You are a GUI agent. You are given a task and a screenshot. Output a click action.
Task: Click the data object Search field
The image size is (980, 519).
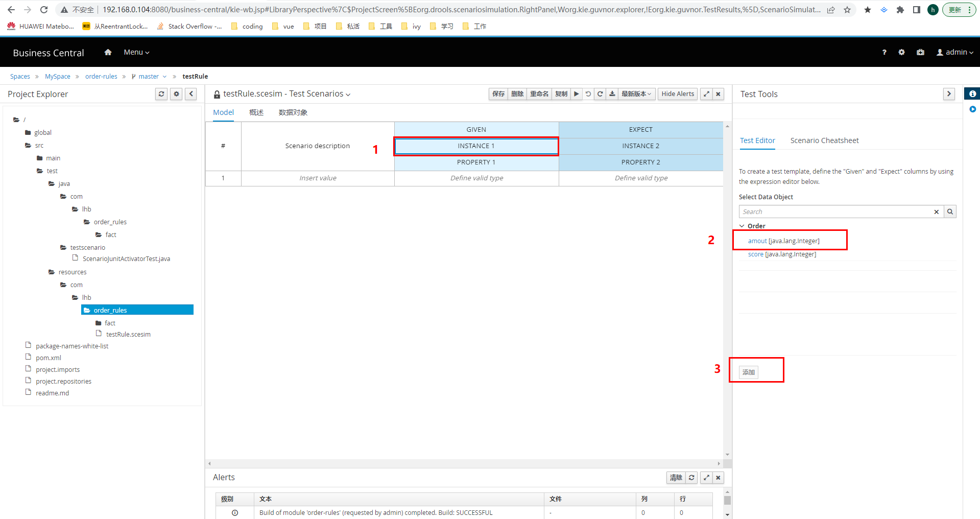[x=835, y=211]
